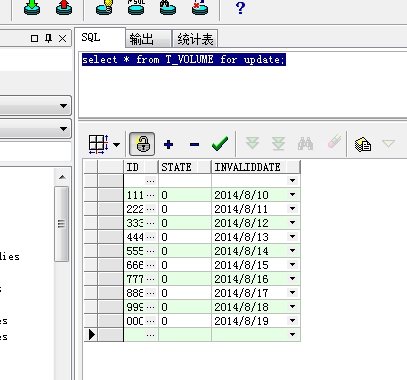Click the SQL-labeled database toolbar icon
Screen dimensions: 407x380
[x=136, y=7]
